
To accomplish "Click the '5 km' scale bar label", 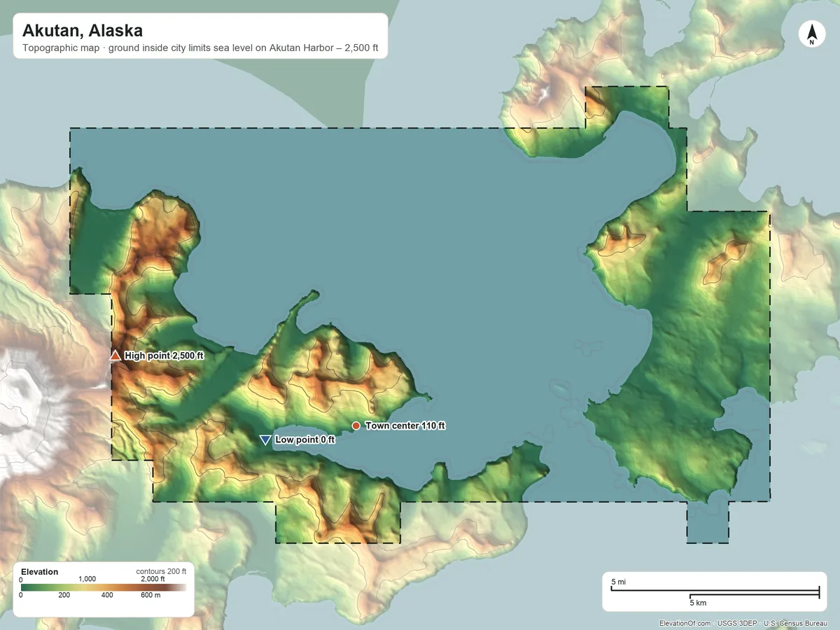I will click(x=698, y=602).
